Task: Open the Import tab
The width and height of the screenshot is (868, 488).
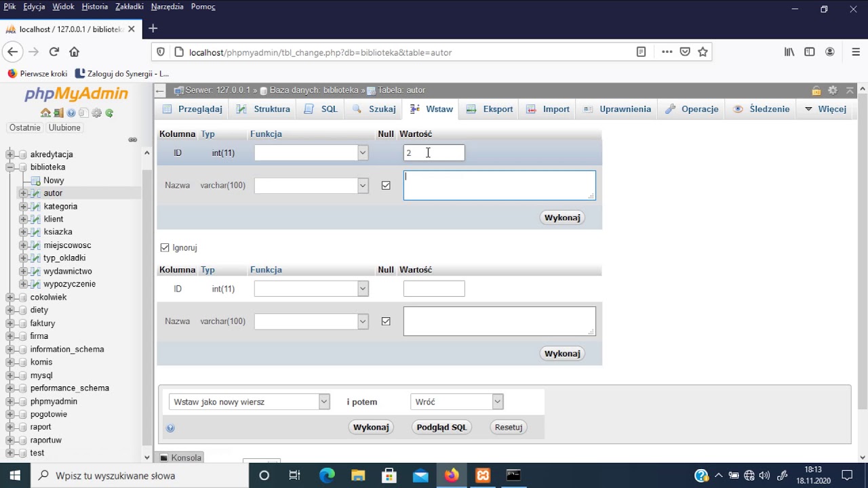Action: click(548, 108)
